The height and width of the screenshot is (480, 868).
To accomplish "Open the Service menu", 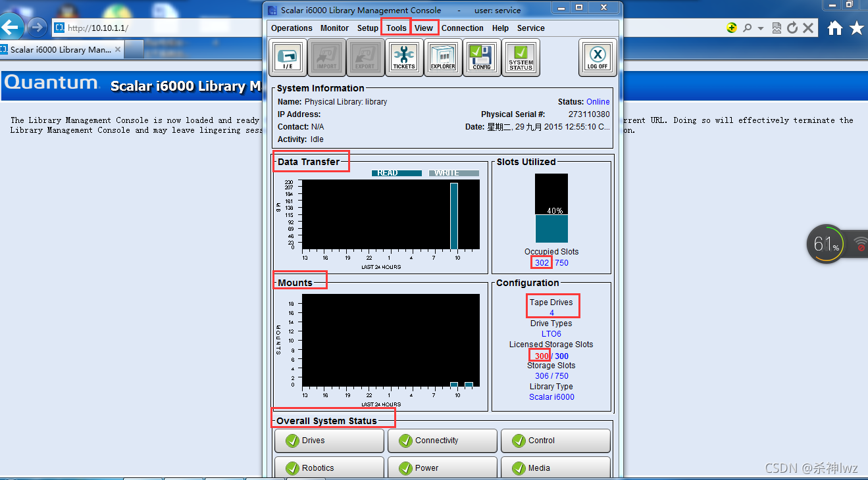I will tap(531, 28).
